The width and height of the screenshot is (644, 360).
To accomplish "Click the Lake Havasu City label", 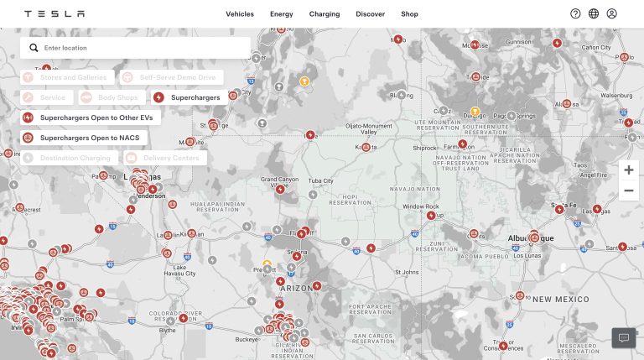I will coord(179,270).
